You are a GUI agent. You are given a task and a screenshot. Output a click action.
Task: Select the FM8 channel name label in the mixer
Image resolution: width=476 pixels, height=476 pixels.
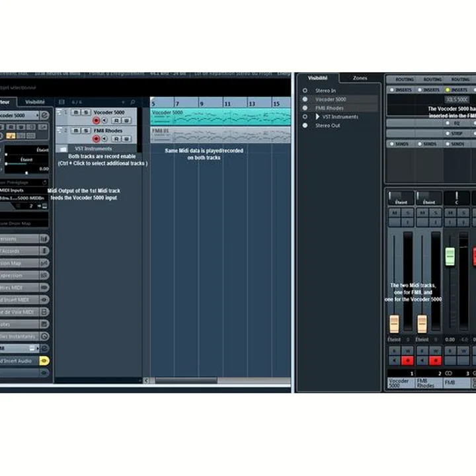[457, 383]
